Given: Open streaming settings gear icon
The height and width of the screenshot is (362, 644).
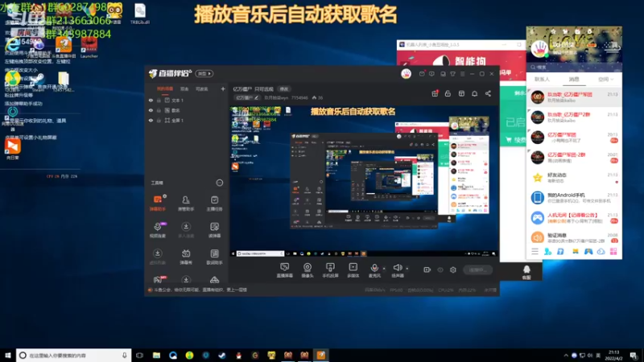Looking at the screenshot, I should 453,269.
